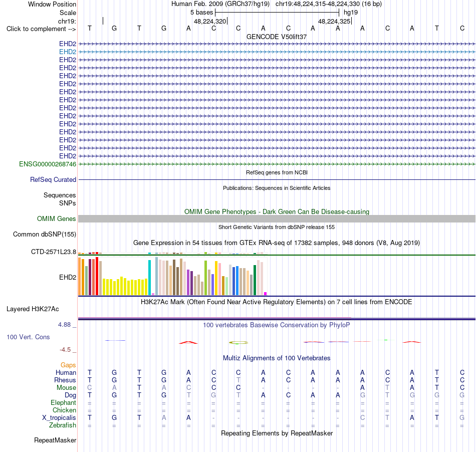476x452 pixels.
Task: Click the light-blue EHD2 transcript arrow line
Action: click(277, 52)
